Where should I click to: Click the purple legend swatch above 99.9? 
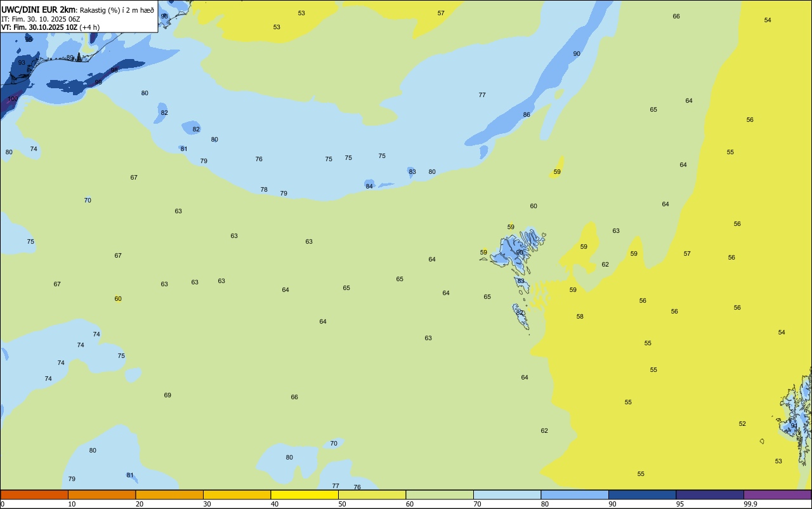[777, 494]
